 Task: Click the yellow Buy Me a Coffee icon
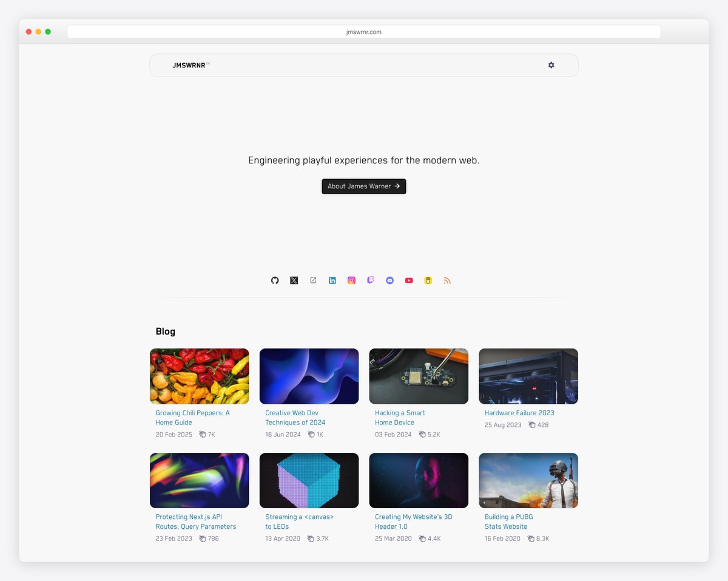(428, 280)
